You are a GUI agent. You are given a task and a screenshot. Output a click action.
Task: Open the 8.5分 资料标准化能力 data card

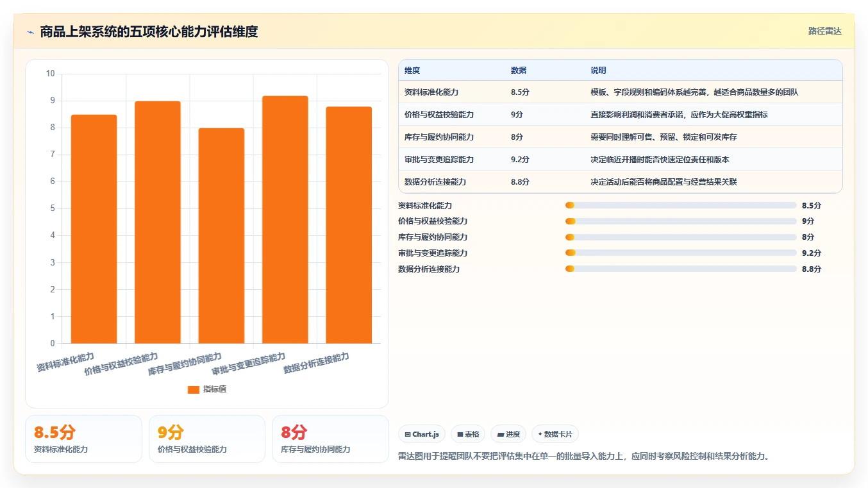pos(83,439)
